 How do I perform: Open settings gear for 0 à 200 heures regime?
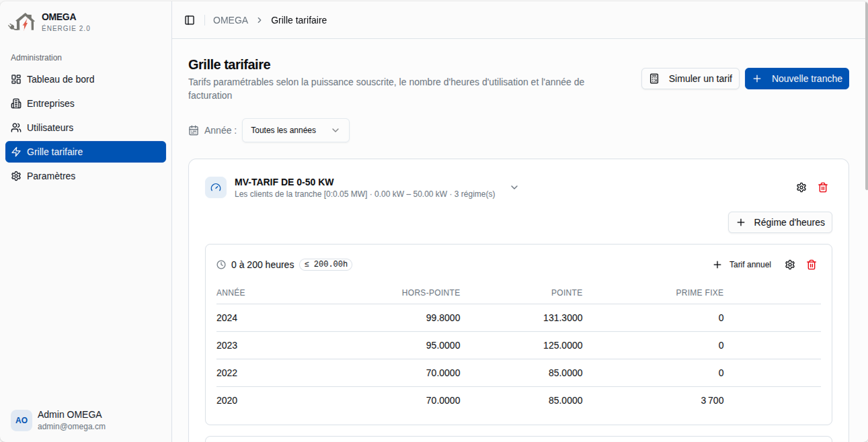pos(790,265)
